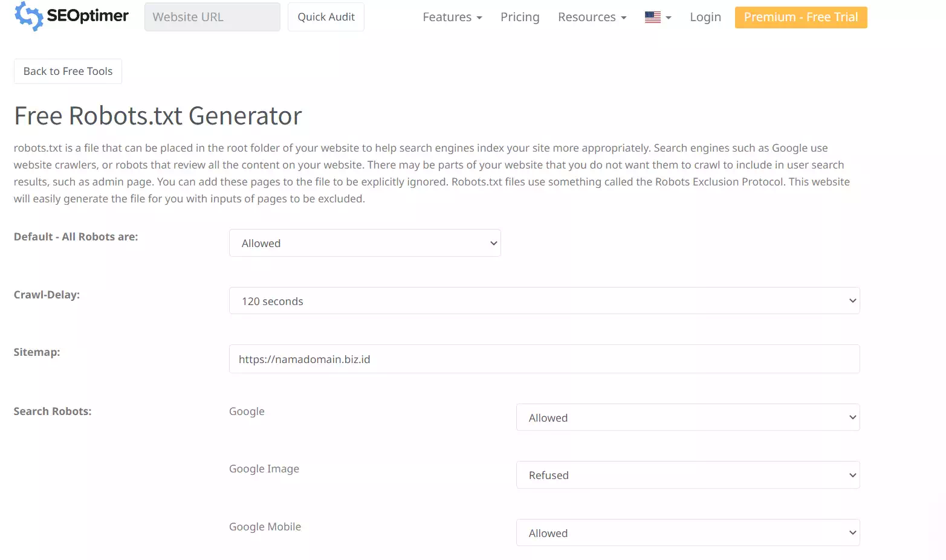Run the Quick Audit button
Screen dimensions: 946x560
[326, 17]
